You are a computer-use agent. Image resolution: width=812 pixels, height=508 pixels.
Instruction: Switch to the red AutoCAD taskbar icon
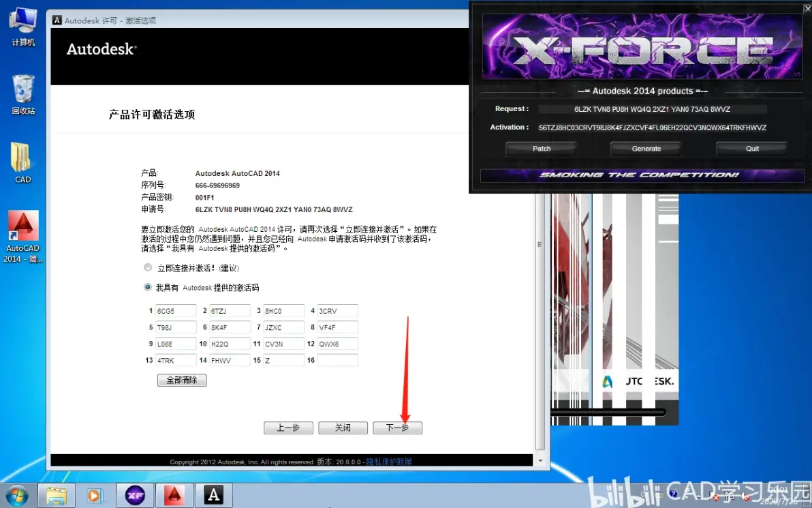tap(174, 496)
